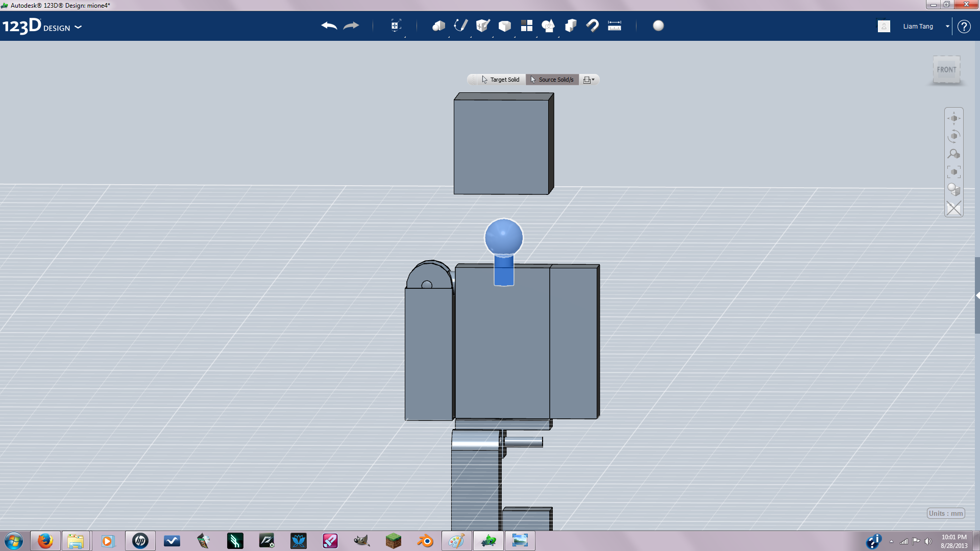The image size is (980, 551).
Task: Open the 123D Design application menu
Action: pos(42,27)
